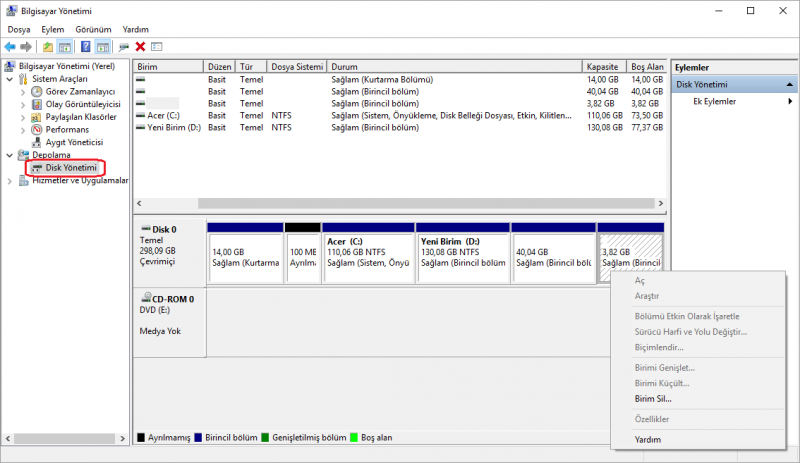Expand the Olay Görüntüleyicisi node
The height and width of the screenshot is (463, 800).
coord(23,105)
